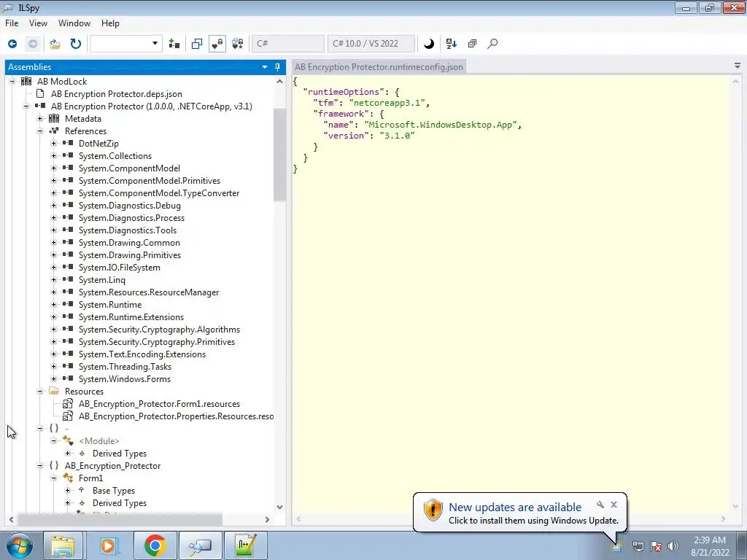Expand the System.Windows.Forms reference

point(53,379)
